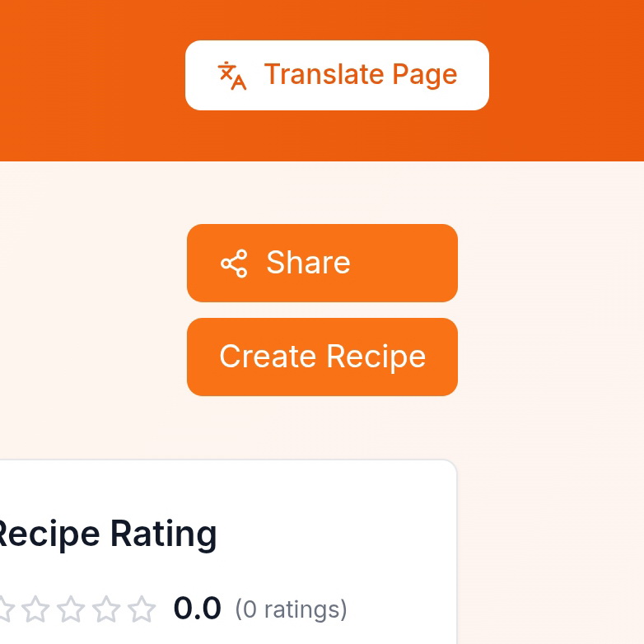Click the word Share on orange button
The height and width of the screenshot is (644, 644).
pyautogui.click(x=308, y=264)
